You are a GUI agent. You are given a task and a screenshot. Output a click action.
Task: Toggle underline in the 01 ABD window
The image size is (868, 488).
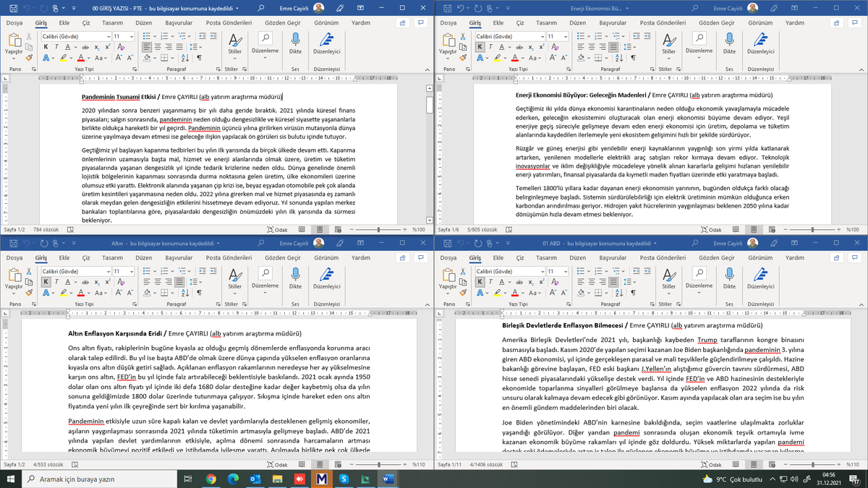501,282
